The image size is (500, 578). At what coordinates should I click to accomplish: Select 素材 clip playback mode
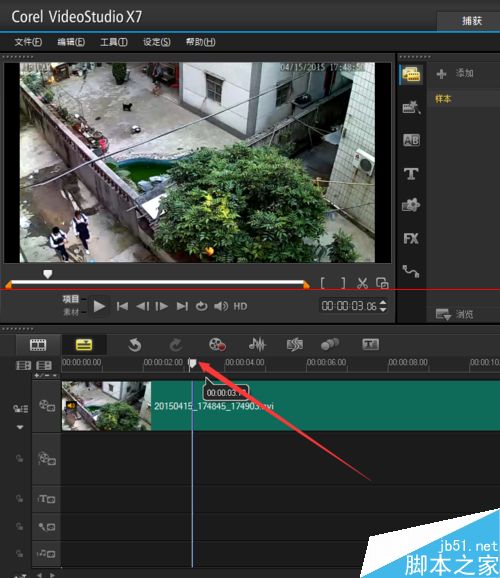(71, 312)
